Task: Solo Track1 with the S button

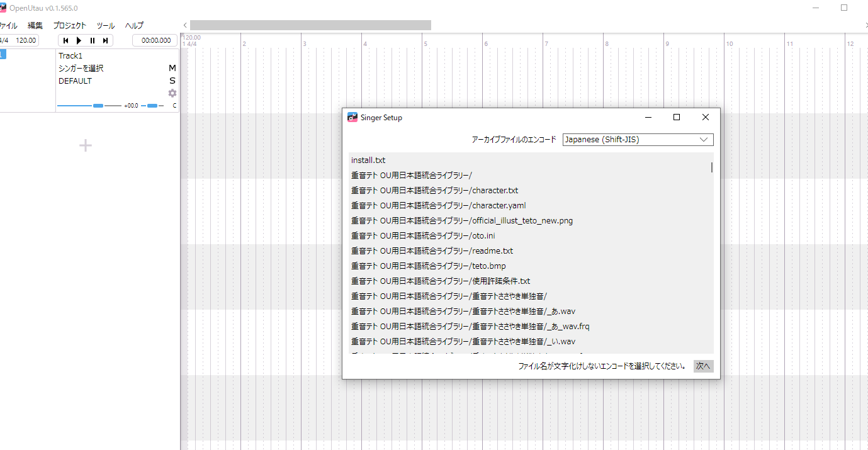Action: click(x=172, y=81)
